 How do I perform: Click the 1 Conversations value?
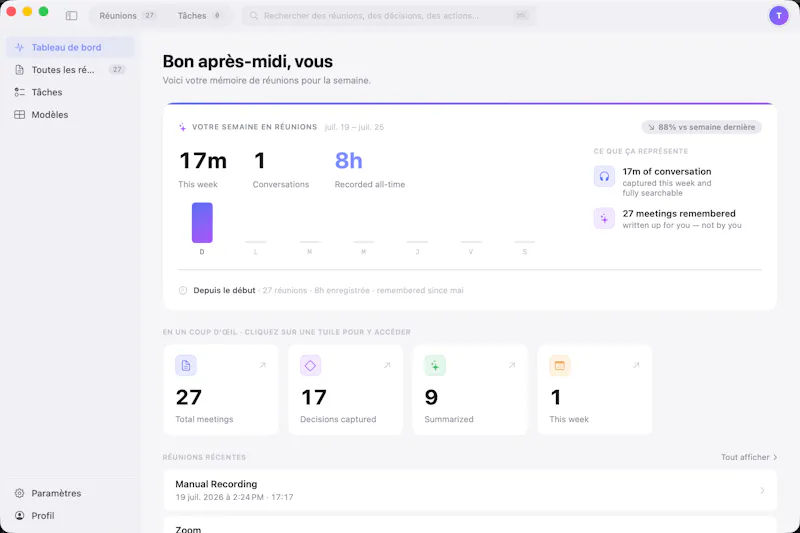[259, 161]
